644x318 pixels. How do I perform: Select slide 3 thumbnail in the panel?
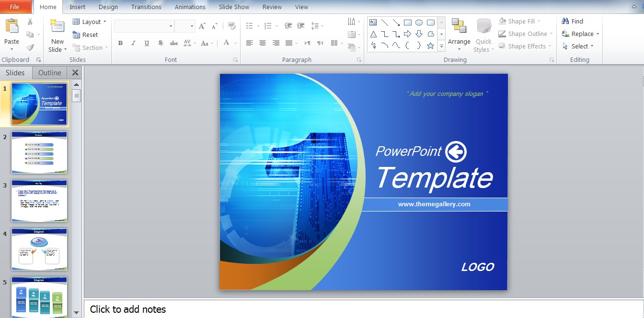click(x=39, y=200)
